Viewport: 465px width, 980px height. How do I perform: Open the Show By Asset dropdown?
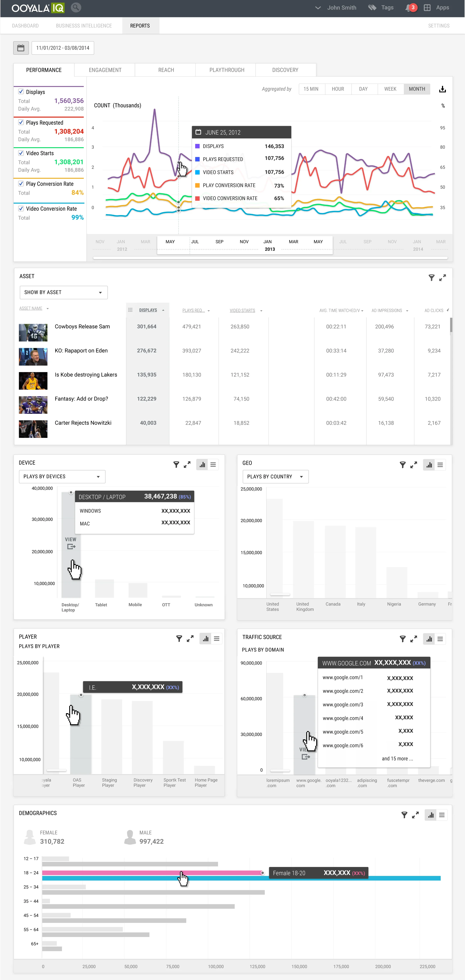tap(64, 292)
